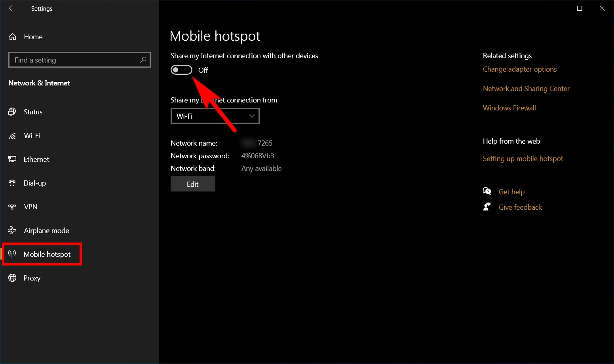The width and height of the screenshot is (614, 364).
Task: Open the Wi-Fi connection source dropdown
Action: [x=215, y=116]
